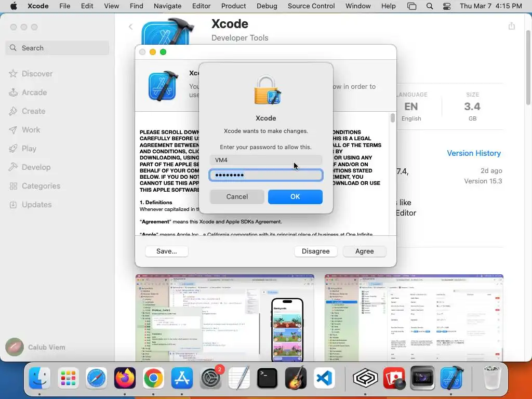
Task: Open the second Xcode screenshot thumbnail
Action: [414, 318]
